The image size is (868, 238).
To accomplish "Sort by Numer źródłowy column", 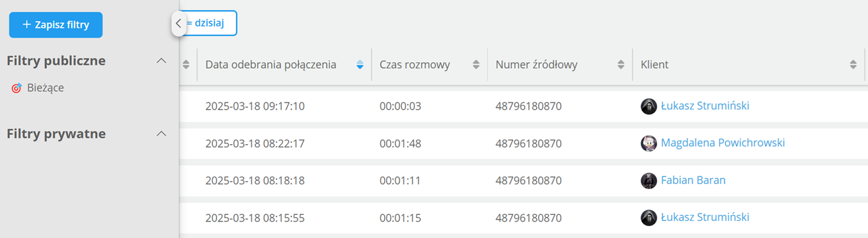I will (x=621, y=65).
